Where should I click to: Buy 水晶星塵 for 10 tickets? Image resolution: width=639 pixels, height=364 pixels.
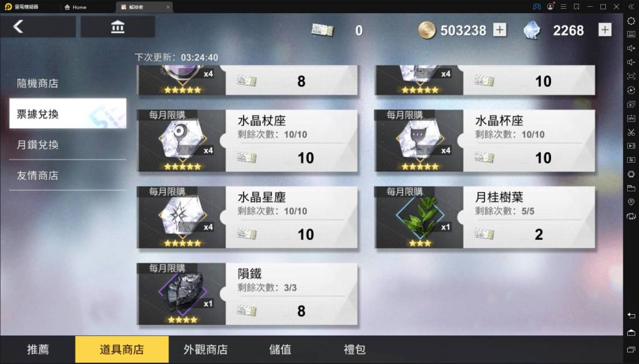(291, 234)
